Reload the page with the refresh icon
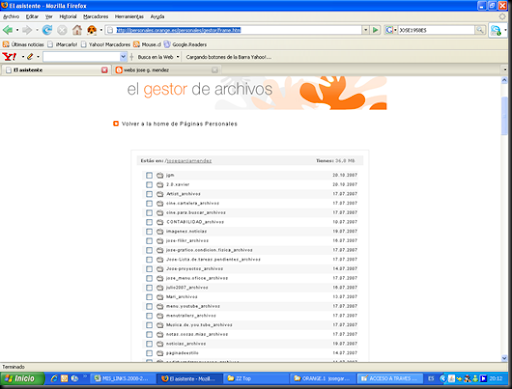 pos(47,30)
